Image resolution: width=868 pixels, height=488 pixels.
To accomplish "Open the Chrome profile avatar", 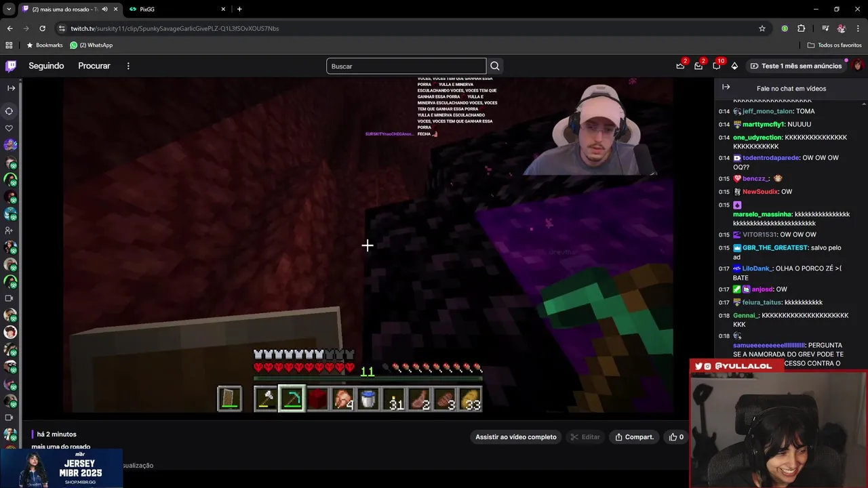I will tap(842, 28).
